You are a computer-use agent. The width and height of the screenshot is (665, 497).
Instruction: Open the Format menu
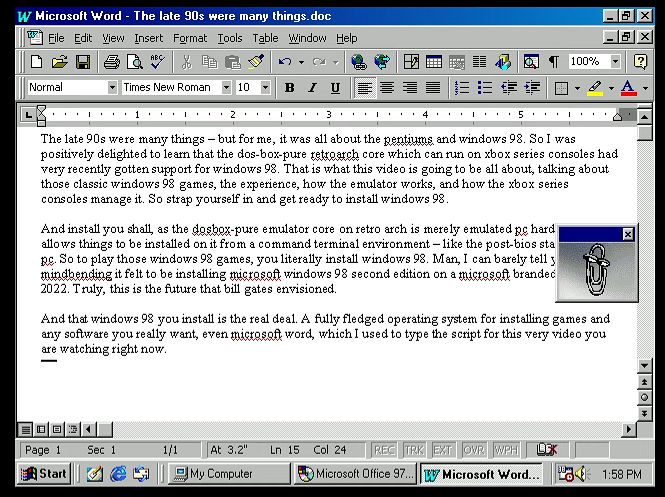click(190, 38)
